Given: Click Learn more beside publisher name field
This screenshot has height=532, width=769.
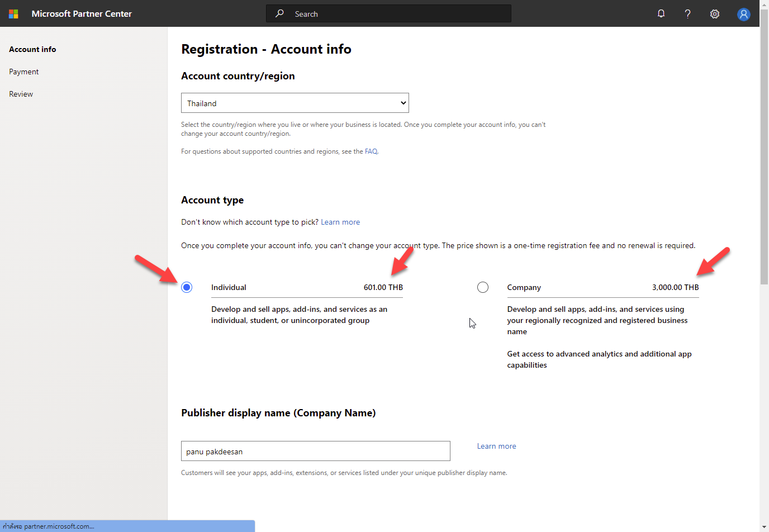Looking at the screenshot, I should coord(496,446).
